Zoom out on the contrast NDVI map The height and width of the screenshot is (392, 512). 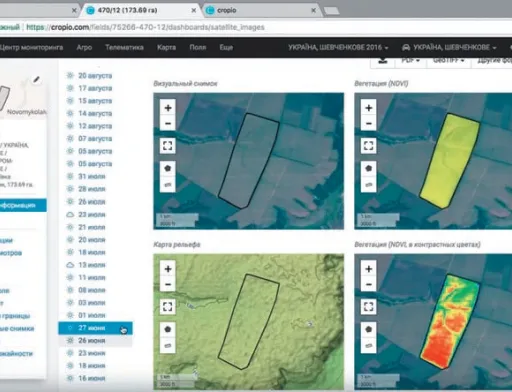[369, 284]
